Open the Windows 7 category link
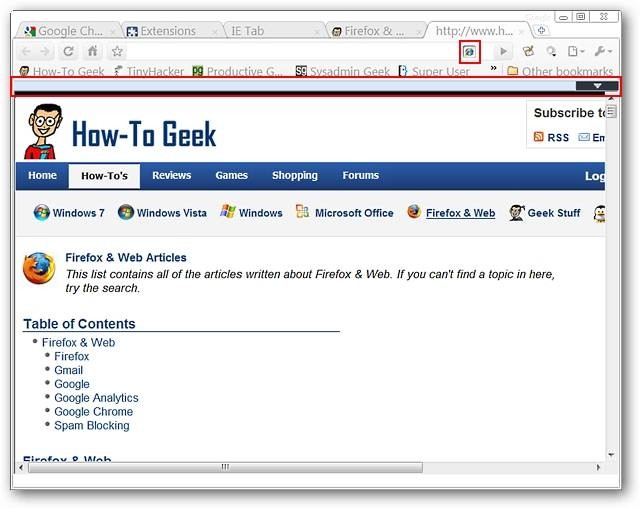 tap(78, 213)
